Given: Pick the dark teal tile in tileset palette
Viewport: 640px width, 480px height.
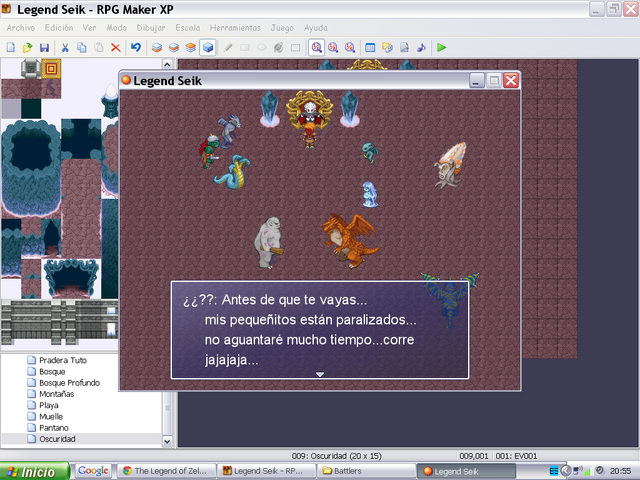Looking at the screenshot, I should [x=31, y=109].
